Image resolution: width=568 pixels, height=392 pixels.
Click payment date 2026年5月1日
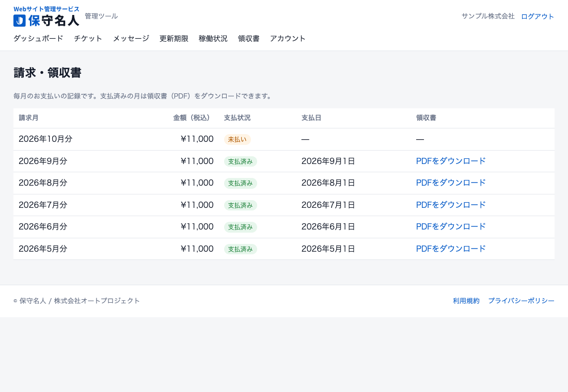tap(328, 249)
